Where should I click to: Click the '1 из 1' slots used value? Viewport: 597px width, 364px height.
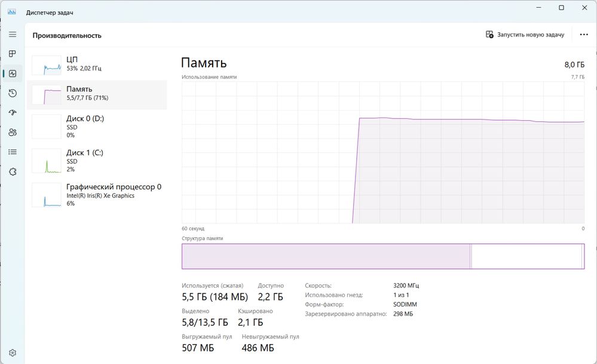tap(401, 295)
